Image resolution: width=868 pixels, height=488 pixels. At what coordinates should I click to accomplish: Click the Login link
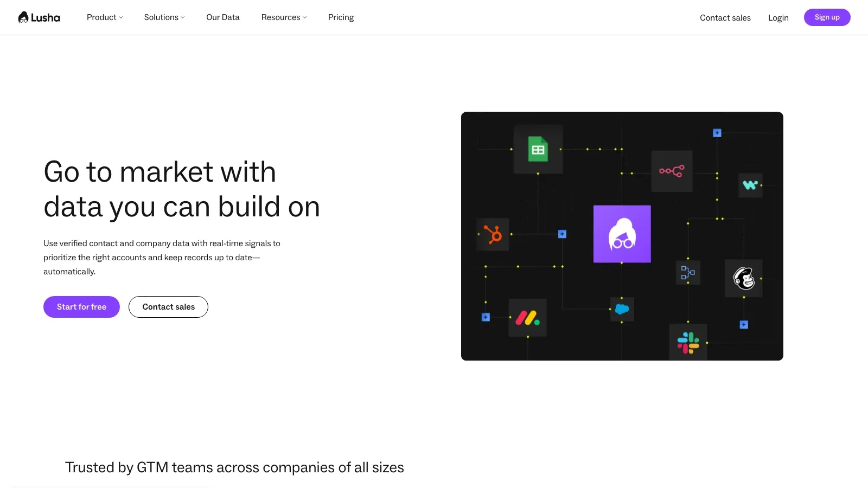pos(778,18)
